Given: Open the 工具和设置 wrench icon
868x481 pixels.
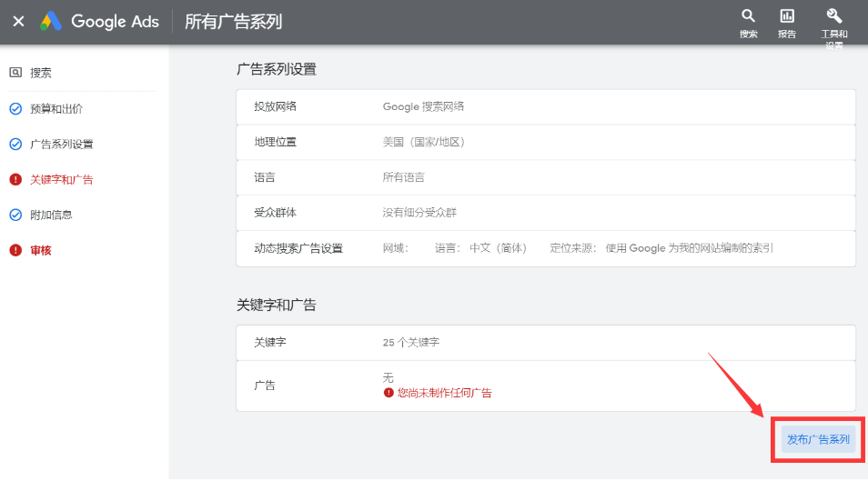Looking at the screenshot, I should point(833,16).
